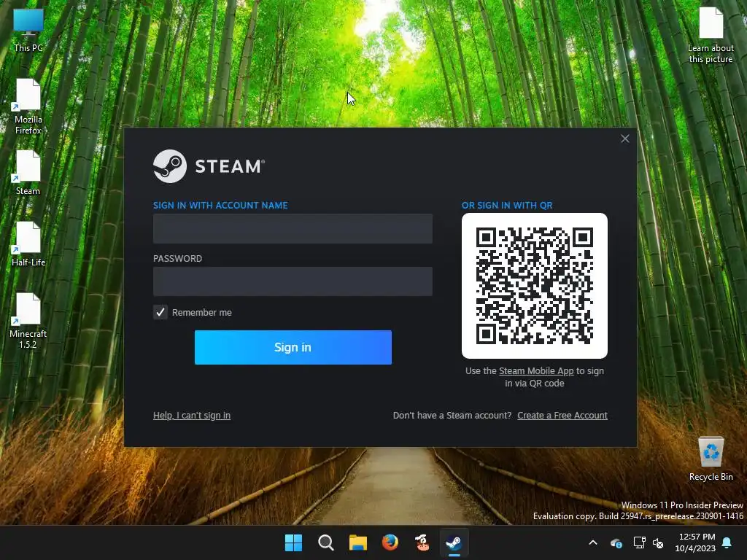This screenshot has height=560, width=747.
Task: Click the QR code image
Action: [x=535, y=286]
